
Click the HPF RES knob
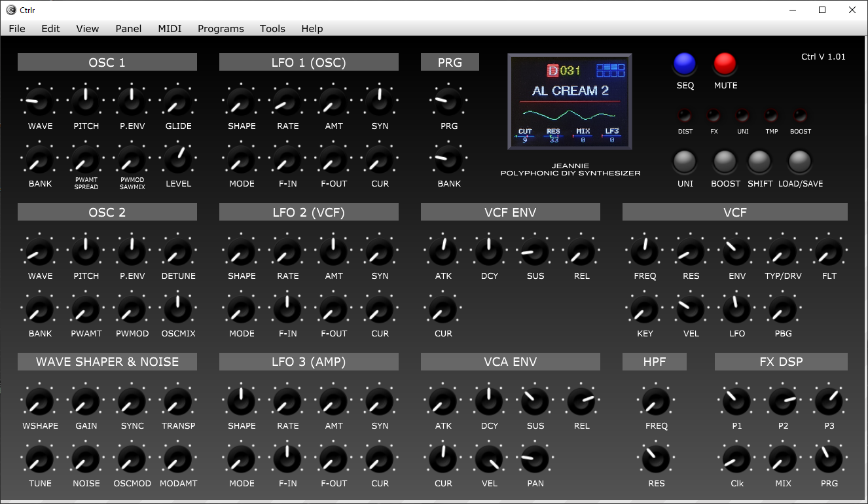[656, 459]
